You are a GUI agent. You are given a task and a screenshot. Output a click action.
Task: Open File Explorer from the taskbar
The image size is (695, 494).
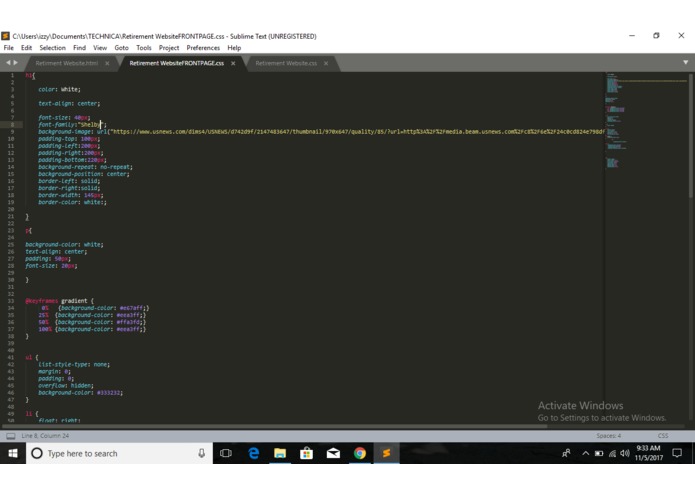(280, 453)
